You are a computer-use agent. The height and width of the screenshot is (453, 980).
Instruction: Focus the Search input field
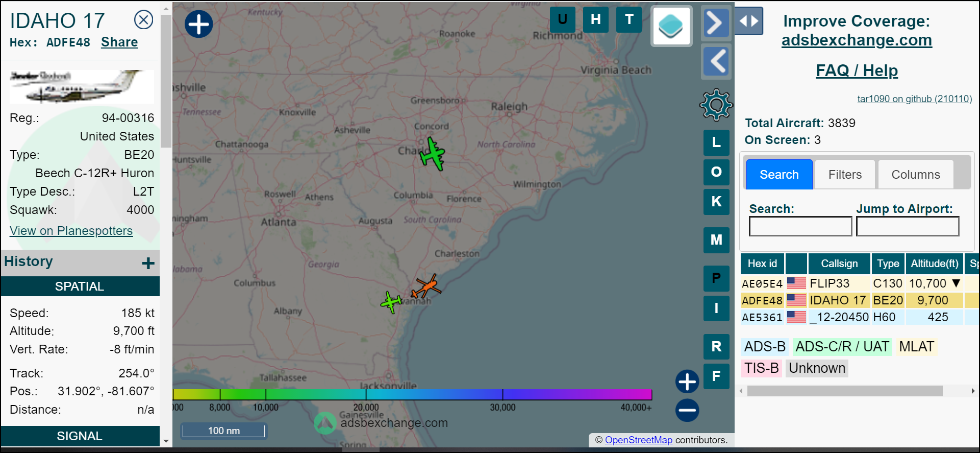[800, 226]
